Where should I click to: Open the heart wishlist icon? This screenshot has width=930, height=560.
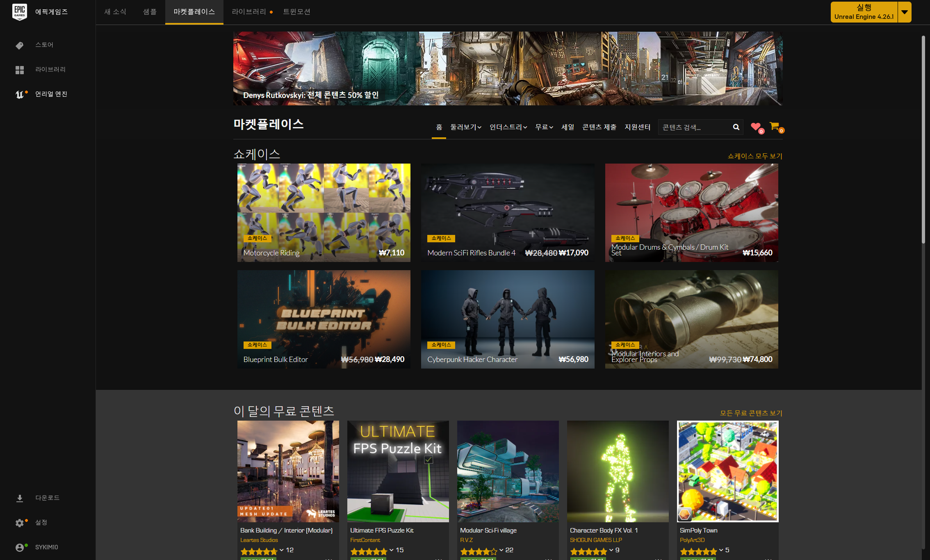(x=756, y=127)
